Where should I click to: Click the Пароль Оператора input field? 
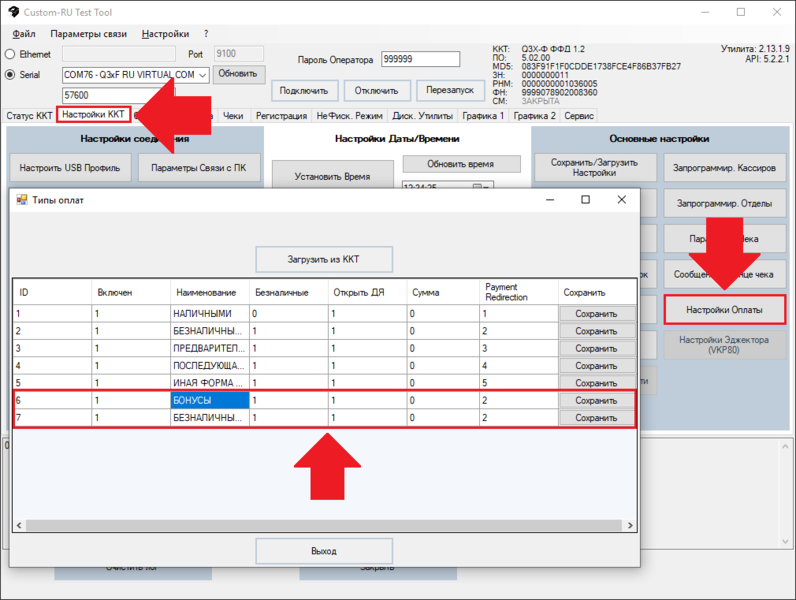click(411, 59)
